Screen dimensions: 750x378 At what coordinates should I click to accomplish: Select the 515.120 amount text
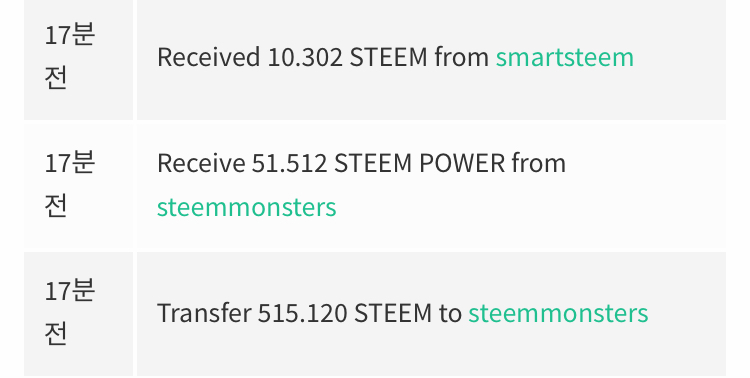(302, 313)
